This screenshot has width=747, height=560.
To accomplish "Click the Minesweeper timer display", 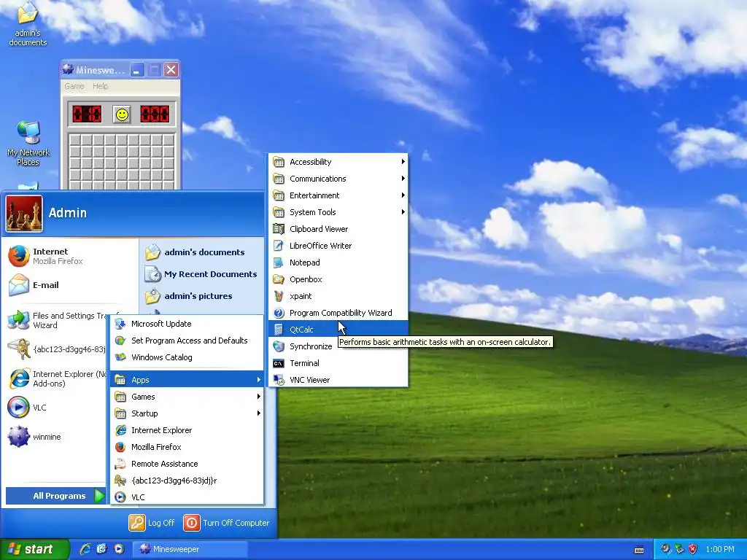I will [x=155, y=114].
